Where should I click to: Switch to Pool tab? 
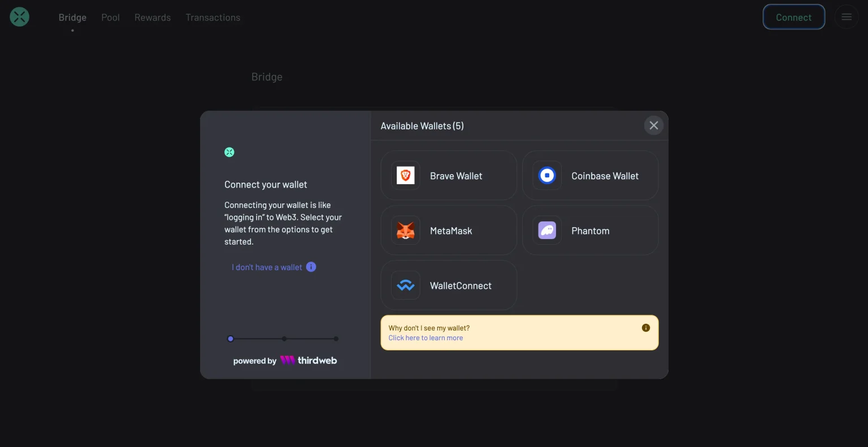110,18
